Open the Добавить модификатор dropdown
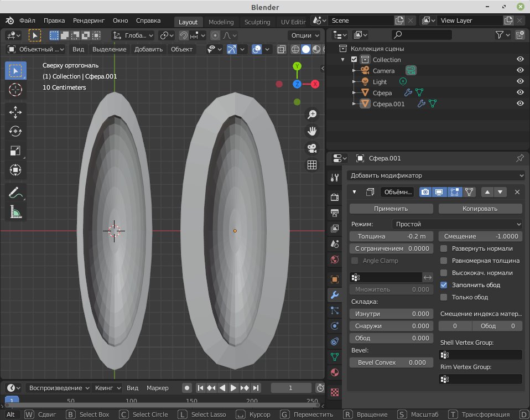The width and height of the screenshot is (530, 420). [435, 175]
